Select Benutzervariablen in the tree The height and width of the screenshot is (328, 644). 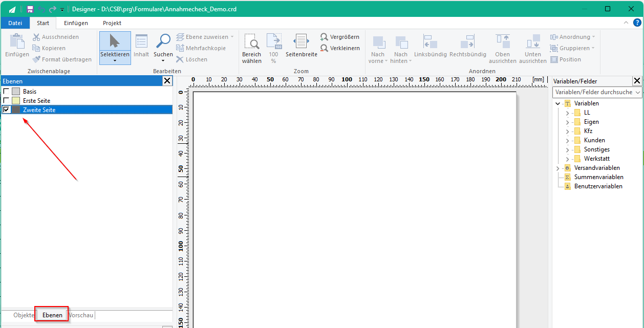598,186
